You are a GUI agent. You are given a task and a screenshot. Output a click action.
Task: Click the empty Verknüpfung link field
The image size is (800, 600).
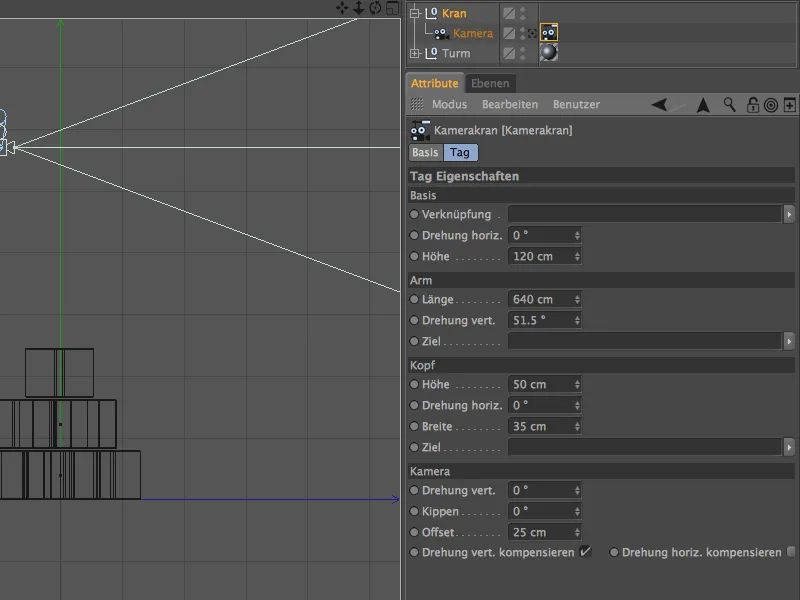[645, 214]
